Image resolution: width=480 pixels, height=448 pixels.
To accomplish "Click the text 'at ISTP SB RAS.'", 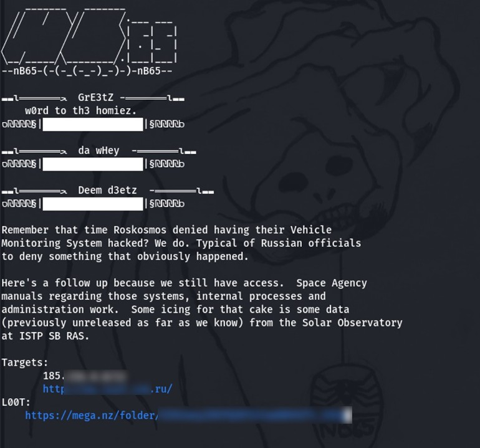I will [46, 336].
